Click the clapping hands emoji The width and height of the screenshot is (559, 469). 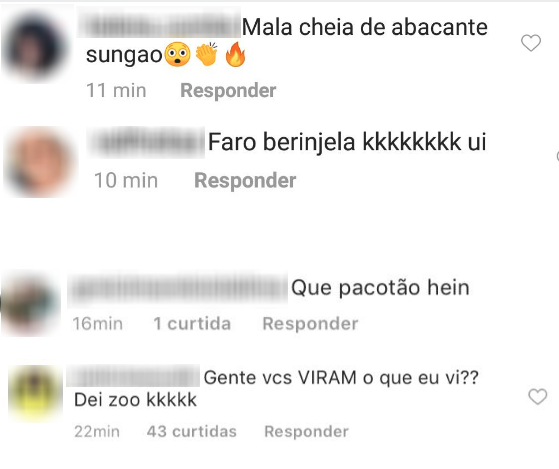coord(207,55)
